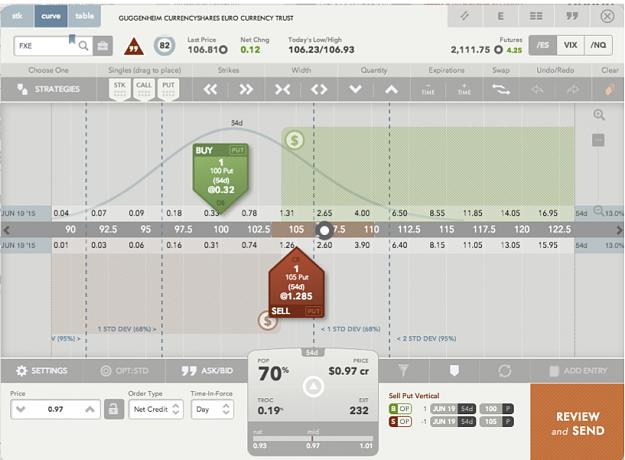Select the red SELL 105 Put tag
625x460 pixels.
tap(296, 285)
